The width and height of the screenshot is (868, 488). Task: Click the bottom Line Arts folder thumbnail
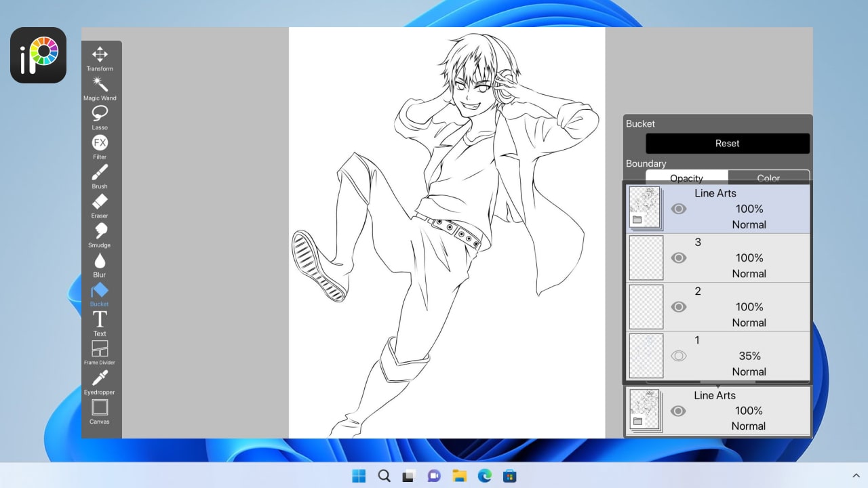[645, 411]
